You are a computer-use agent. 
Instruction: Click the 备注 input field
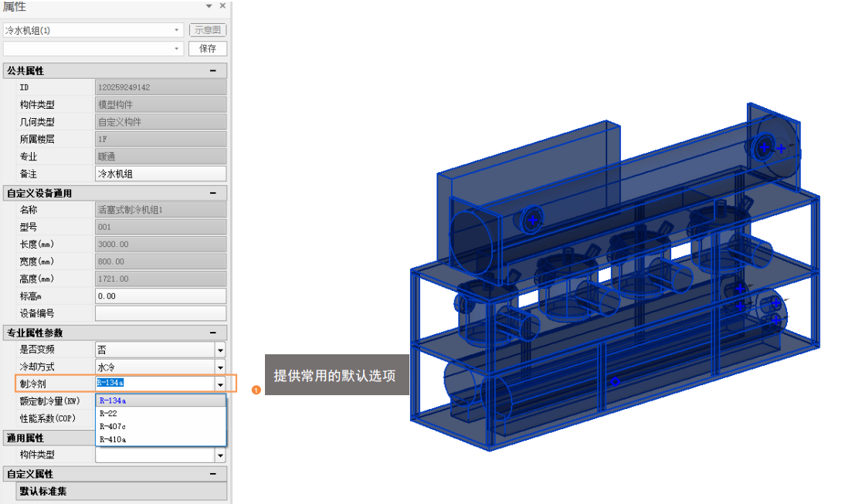click(161, 174)
